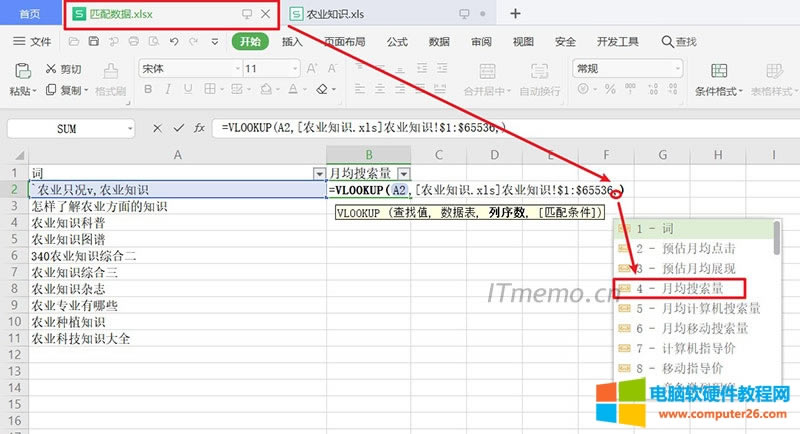Viewport: 800px width, 434px height.
Task: Confirm formula with the checkmark icon
Action: click(x=178, y=129)
